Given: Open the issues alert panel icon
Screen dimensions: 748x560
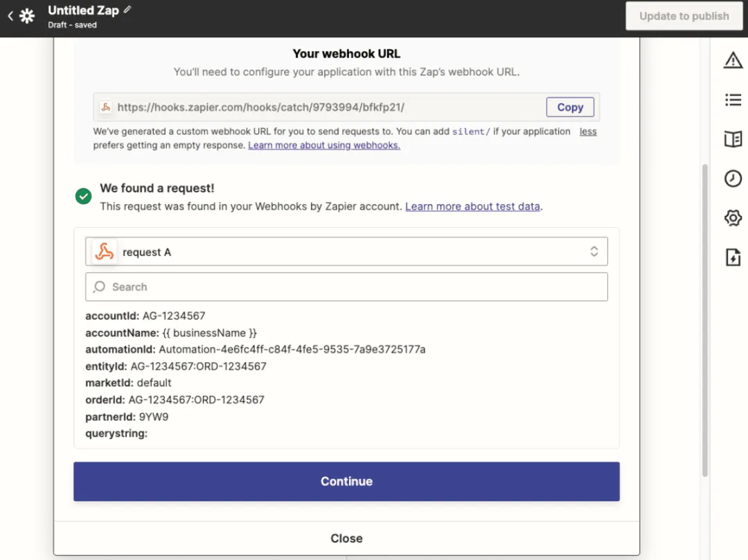Looking at the screenshot, I should coord(733,61).
